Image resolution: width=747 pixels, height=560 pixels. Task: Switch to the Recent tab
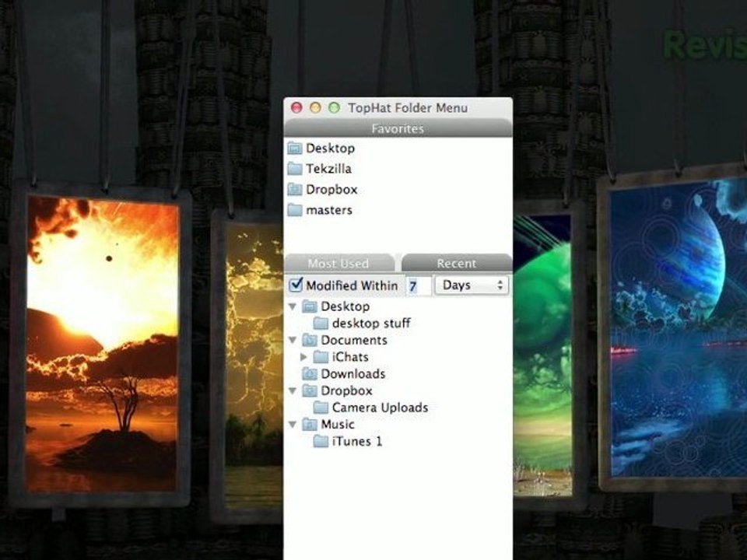pos(457,264)
